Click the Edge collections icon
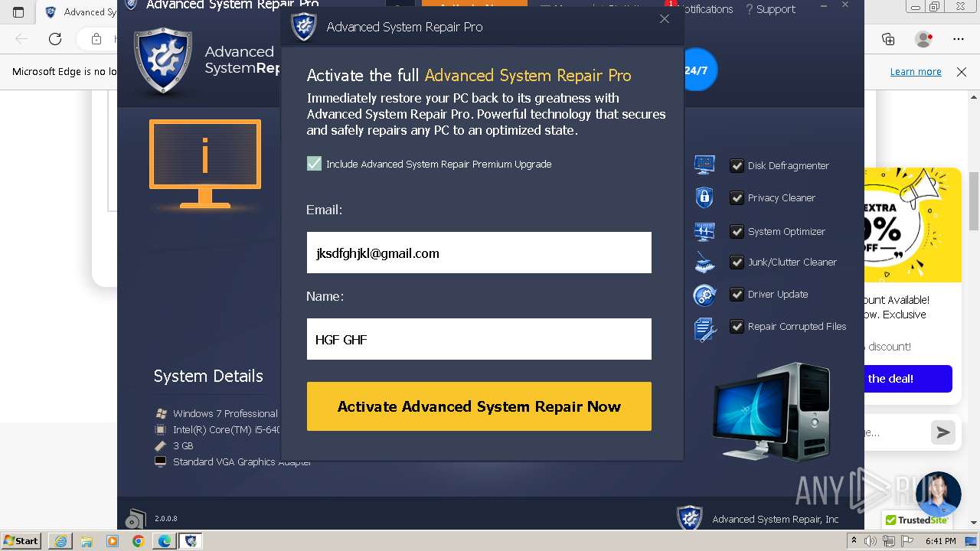Viewport: 980px width, 551px height. click(888, 38)
